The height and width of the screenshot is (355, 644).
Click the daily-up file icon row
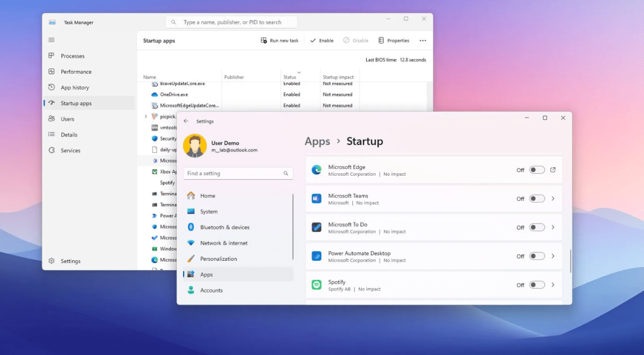(x=155, y=150)
